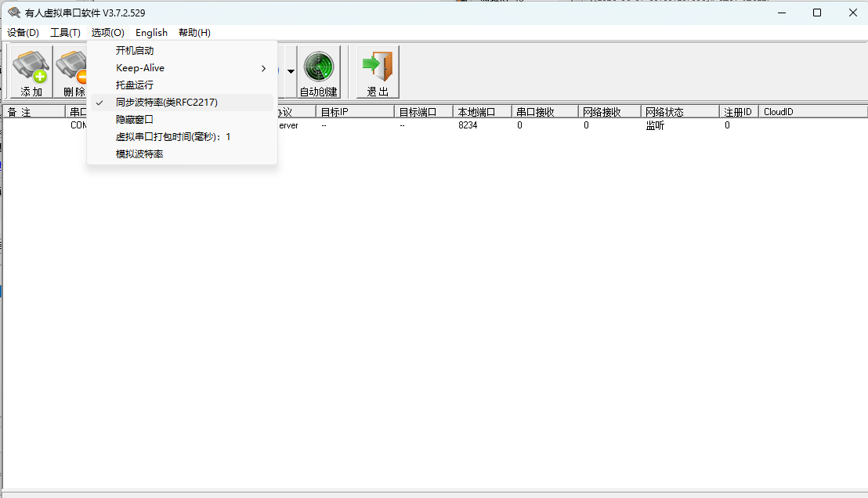868x498 pixels.
Task: Click the 删除 (delete port) toolbar icon
Action: click(x=71, y=72)
